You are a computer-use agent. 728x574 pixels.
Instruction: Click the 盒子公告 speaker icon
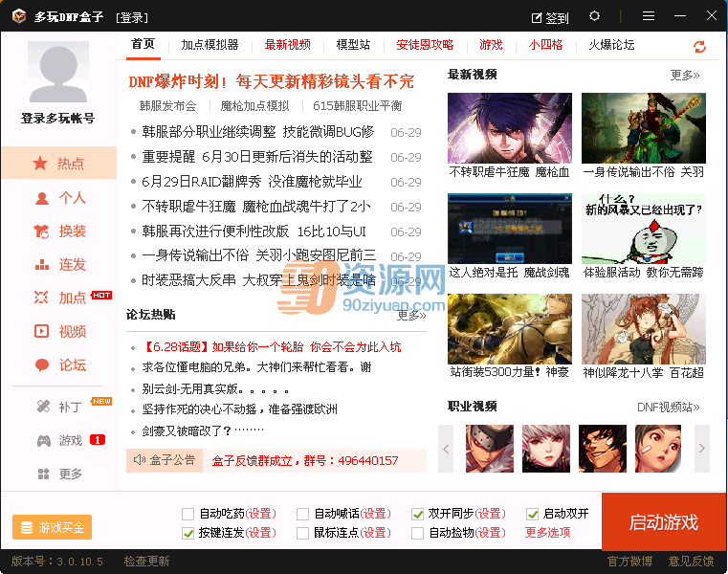tap(139, 460)
